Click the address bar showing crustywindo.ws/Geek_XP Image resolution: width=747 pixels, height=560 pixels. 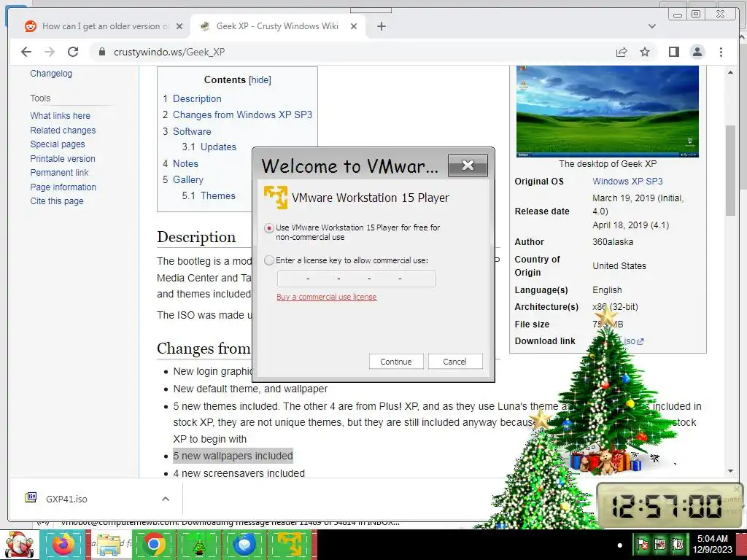(352, 52)
